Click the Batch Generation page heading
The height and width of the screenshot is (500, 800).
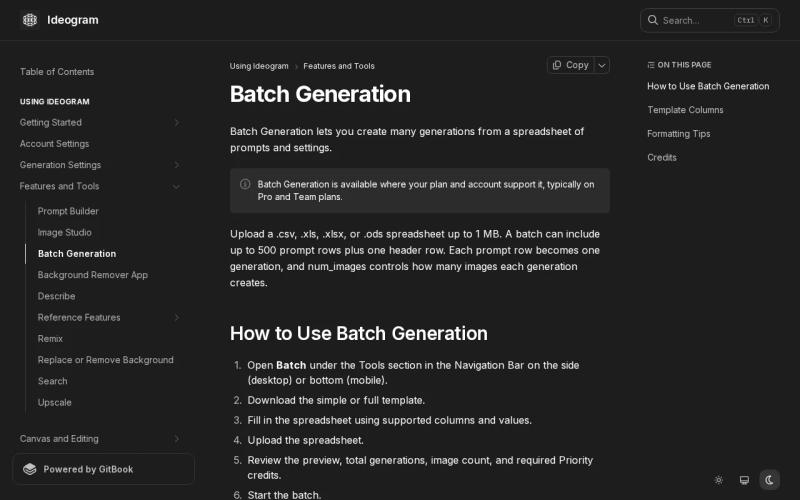[x=320, y=94]
